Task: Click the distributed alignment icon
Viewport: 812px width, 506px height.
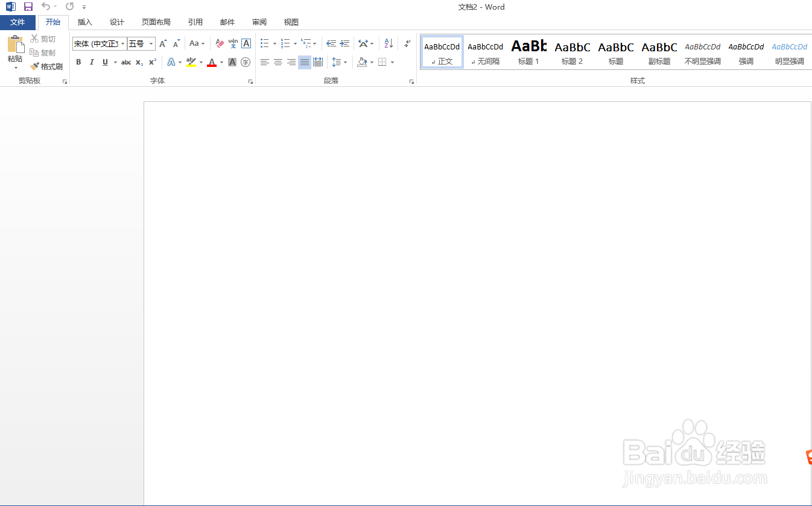Action: (x=318, y=62)
